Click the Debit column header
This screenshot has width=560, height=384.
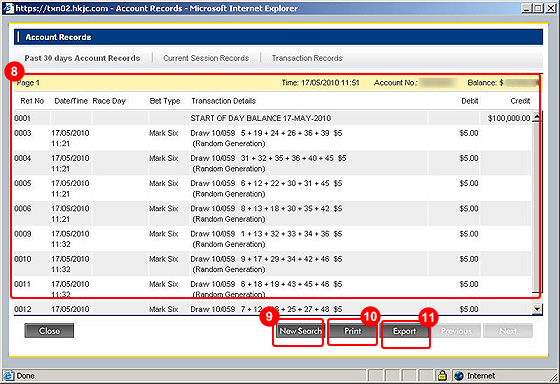(470, 101)
